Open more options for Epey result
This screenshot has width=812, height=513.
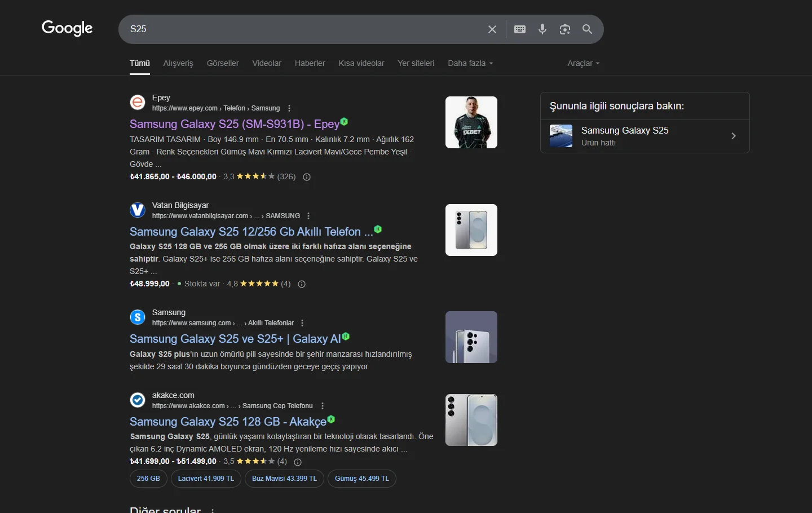pos(289,108)
